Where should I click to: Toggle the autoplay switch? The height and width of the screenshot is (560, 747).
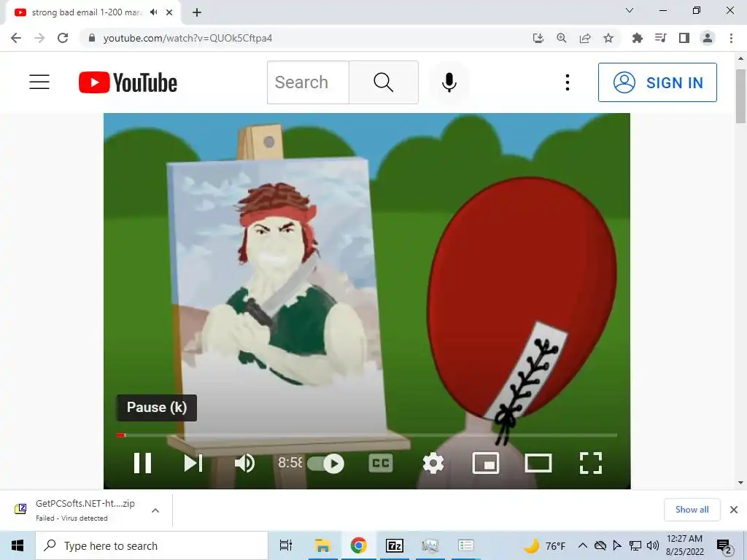tap(326, 463)
